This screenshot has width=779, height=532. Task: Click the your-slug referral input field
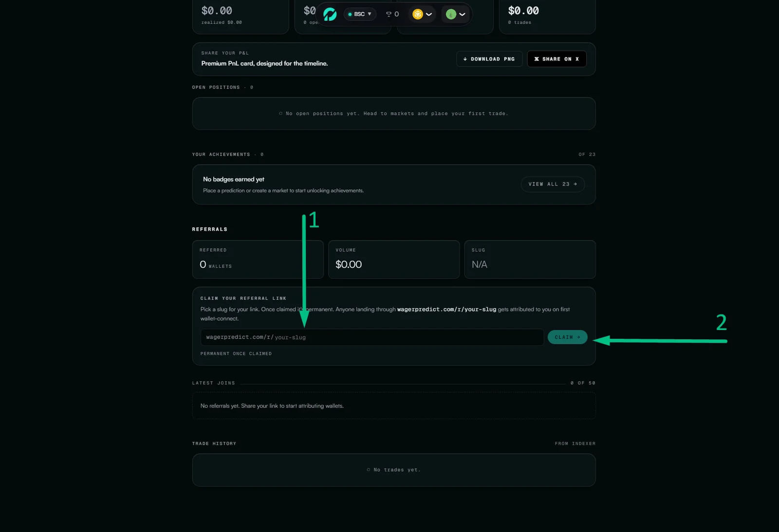[x=372, y=337]
